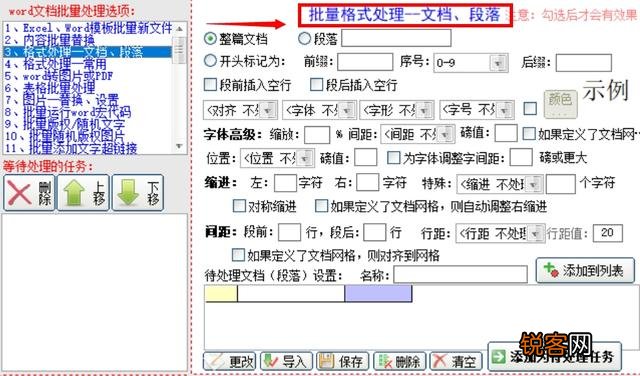The image size is (640, 376).
Task: Click the 前缀 prefix input field
Action: pyautogui.click(x=365, y=62)
